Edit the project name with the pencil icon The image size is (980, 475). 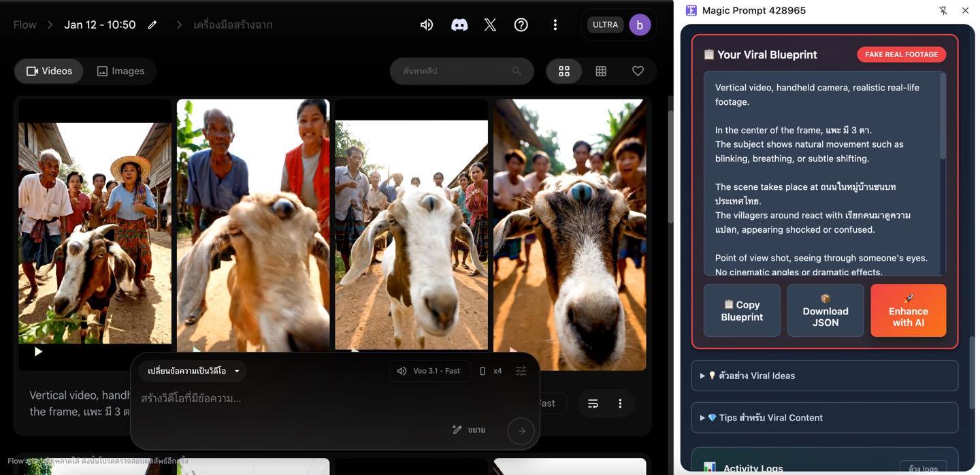152,24
